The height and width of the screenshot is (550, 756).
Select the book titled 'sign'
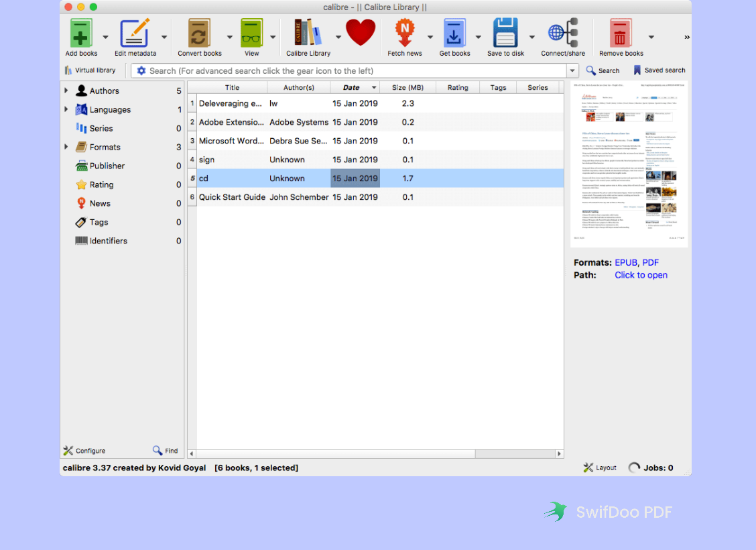coord(206,160)
